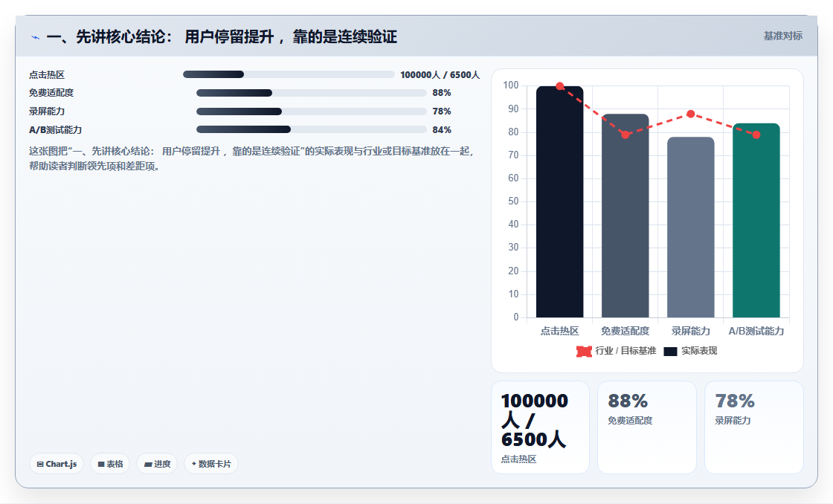Click the heading 一、先讲核心结论
The width and height of the screenshot is (833, 504).
[x=222, y=36]
